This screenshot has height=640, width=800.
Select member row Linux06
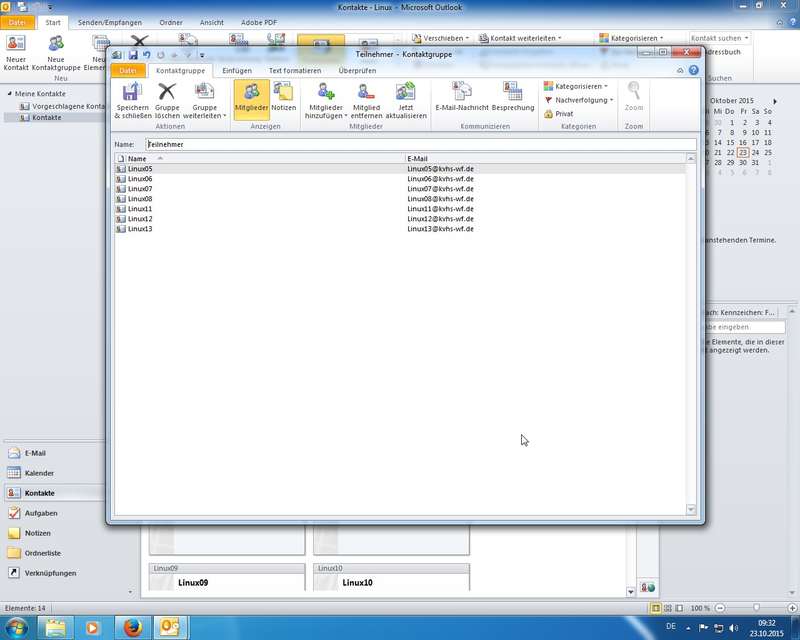(400, 179)
